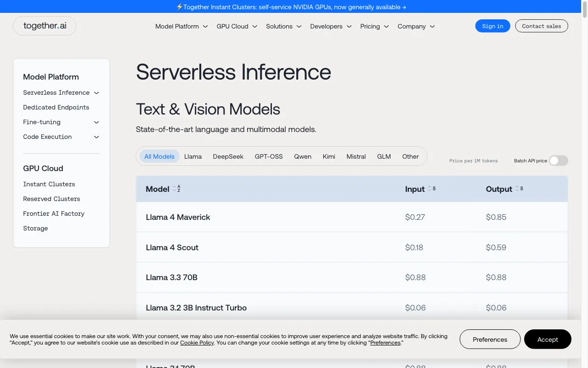Select the All Models filter tab
The image size is (588, 368).
(159, 156)
